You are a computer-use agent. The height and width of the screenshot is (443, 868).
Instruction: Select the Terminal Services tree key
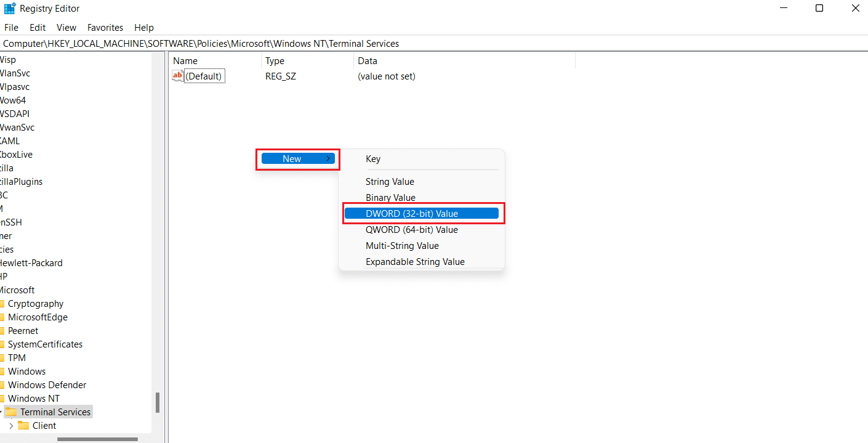(x=55, y=412)
